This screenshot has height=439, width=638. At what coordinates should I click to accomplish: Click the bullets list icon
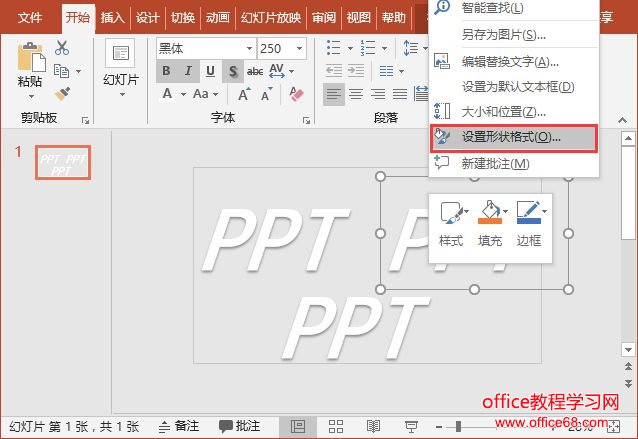pos(334,48)
